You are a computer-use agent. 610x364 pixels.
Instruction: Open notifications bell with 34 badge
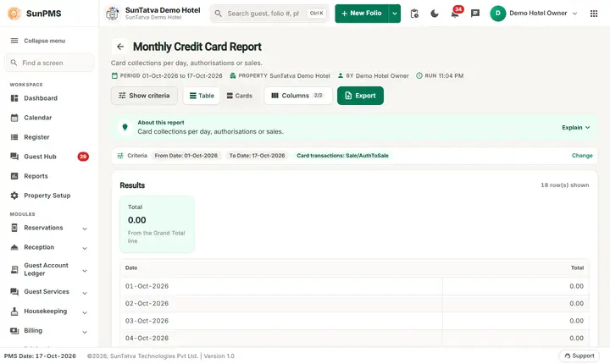pyautogui.click(x=455, y=14)
